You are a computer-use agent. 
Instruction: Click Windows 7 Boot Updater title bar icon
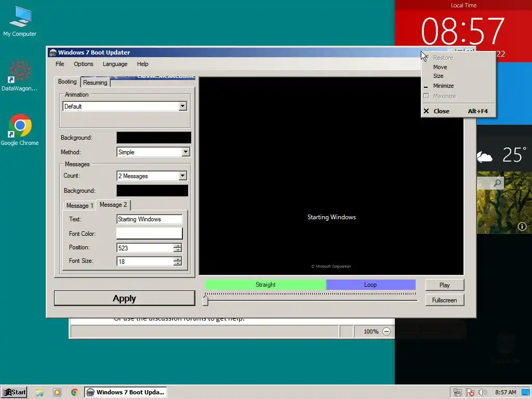click(52, 52)
